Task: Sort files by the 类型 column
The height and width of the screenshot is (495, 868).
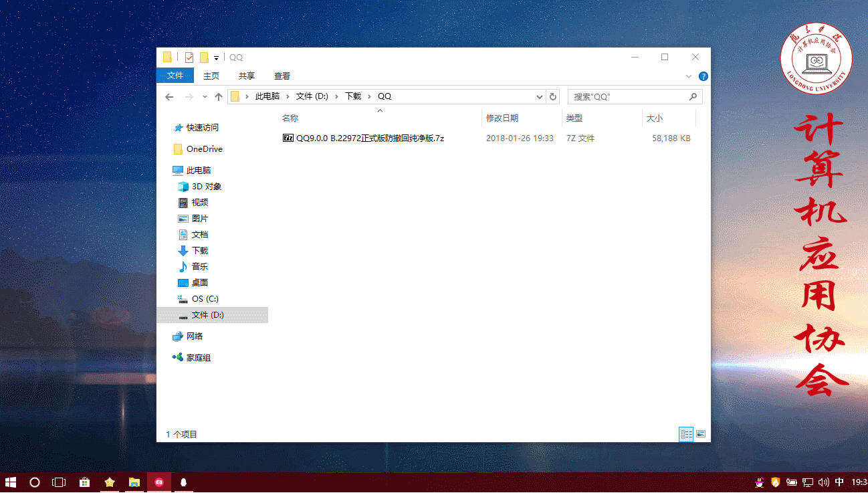Action: [602, 118]
